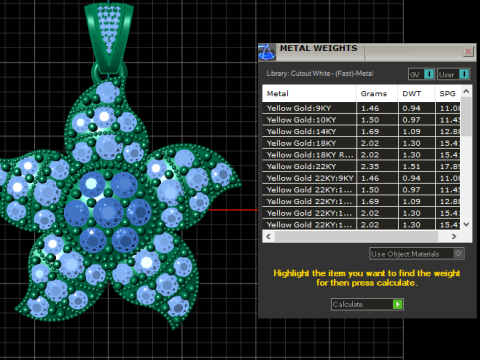
Task: Click the Library: Cutout White label
Action: pos(320,73)
